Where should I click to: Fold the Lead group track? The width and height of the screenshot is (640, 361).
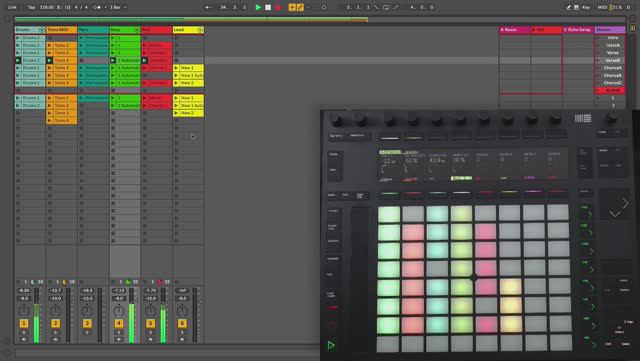[x=200, y=30]
